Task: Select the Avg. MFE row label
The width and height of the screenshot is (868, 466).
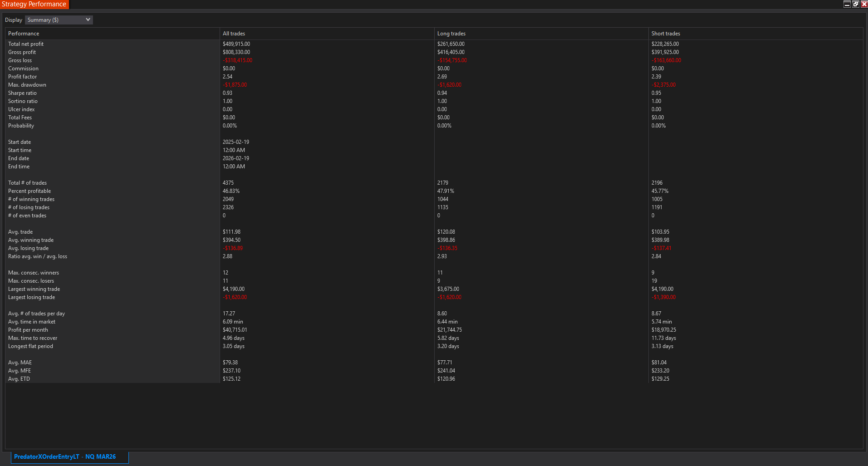Action: click(x=20, y=371)
